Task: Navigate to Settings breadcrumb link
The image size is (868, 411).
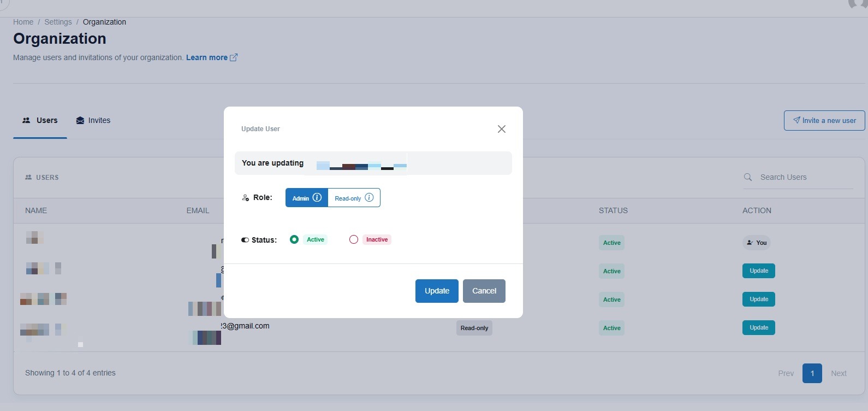Action: pyautogui.click(x=58, y=22)
